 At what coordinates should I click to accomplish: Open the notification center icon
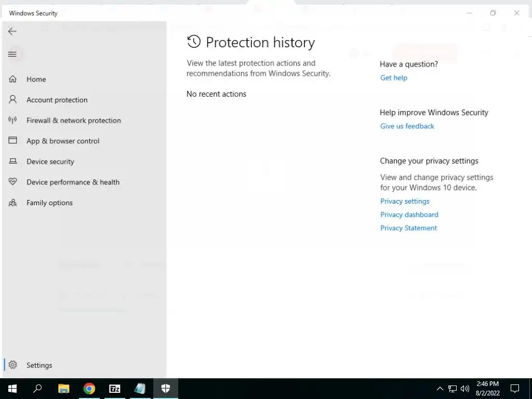tap(515, 389)
